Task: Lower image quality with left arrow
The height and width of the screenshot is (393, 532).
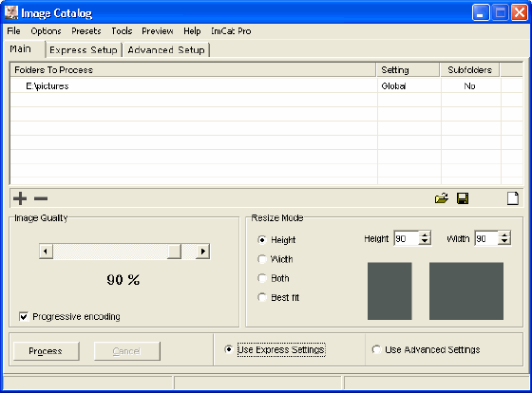Action: (47, 252)
